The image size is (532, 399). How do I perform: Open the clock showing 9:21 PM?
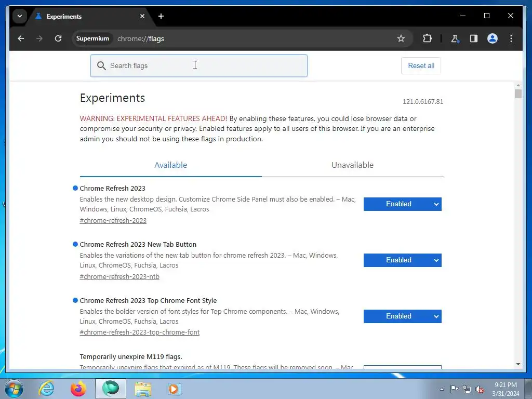tap(506, 389)
